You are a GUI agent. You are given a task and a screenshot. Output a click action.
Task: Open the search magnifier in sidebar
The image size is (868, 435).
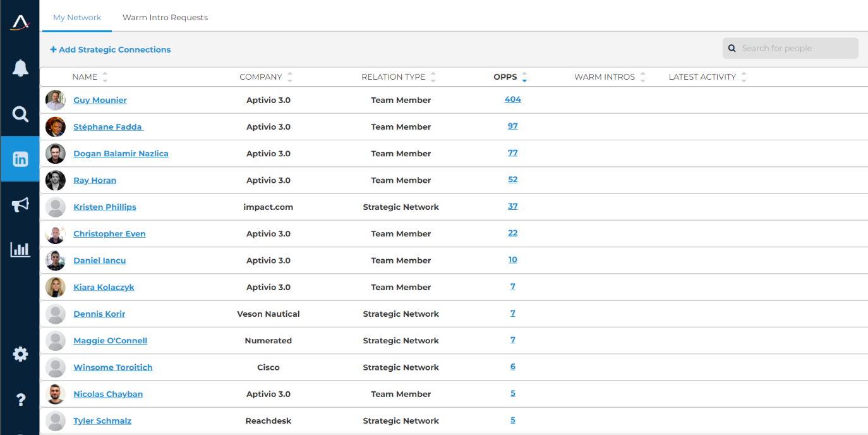20,114
